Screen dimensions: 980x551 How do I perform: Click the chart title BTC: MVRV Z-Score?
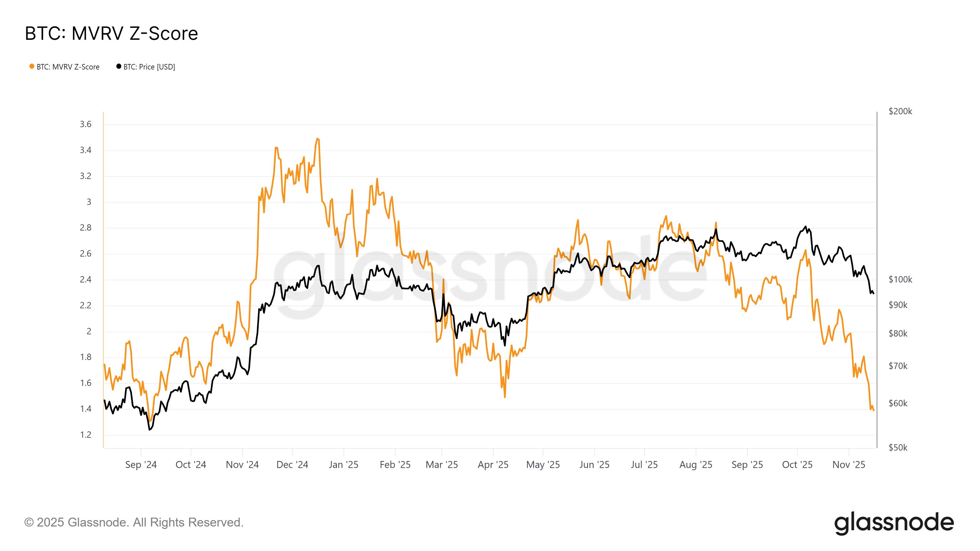tap(111, 33)
